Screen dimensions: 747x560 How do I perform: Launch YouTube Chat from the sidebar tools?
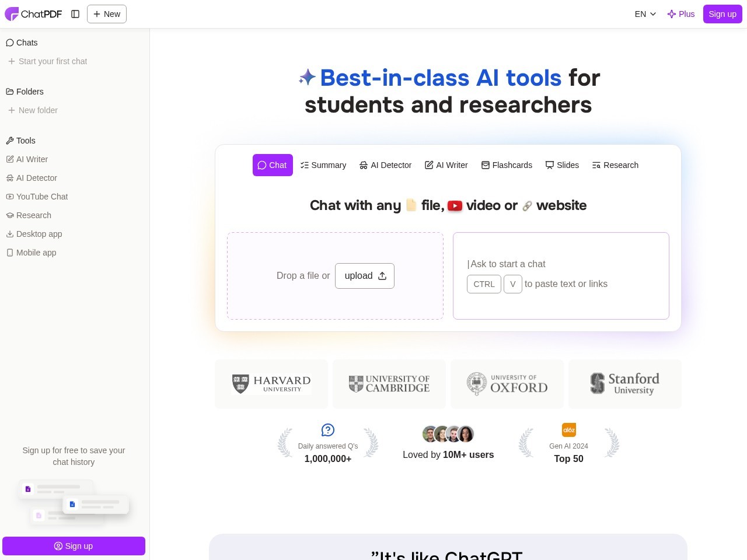[41, 197]
